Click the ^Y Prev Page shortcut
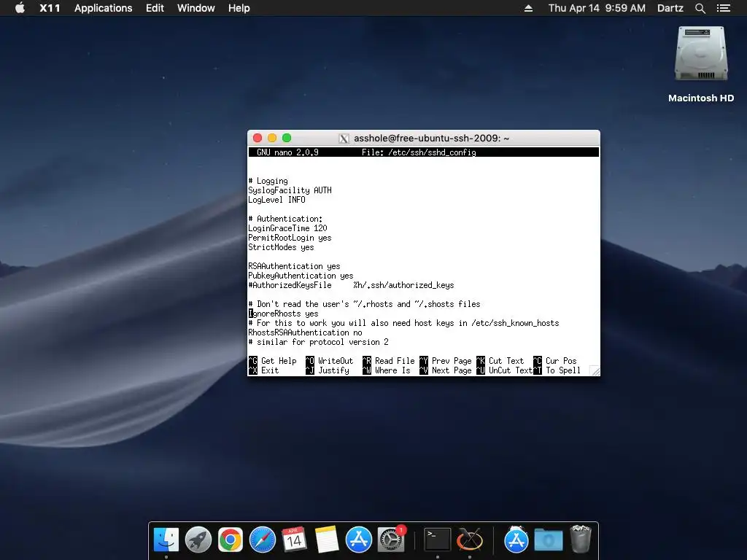Screen dimensions: 747x560 coord(446,362)
